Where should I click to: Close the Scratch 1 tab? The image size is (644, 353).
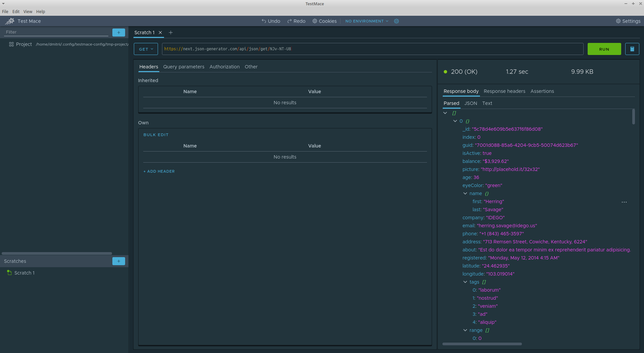(x=160, y=33)
